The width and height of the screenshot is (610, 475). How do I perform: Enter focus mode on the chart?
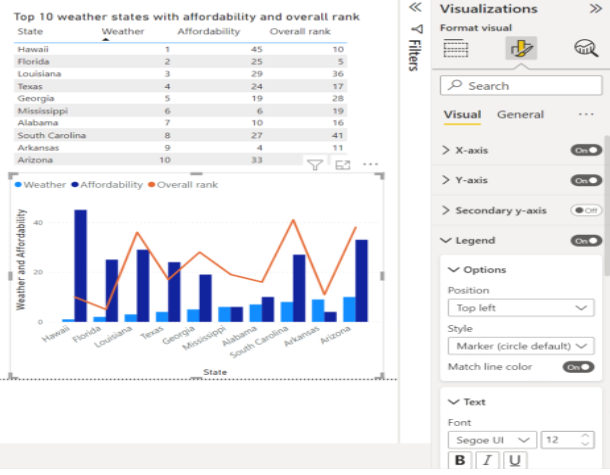(343, 165)
